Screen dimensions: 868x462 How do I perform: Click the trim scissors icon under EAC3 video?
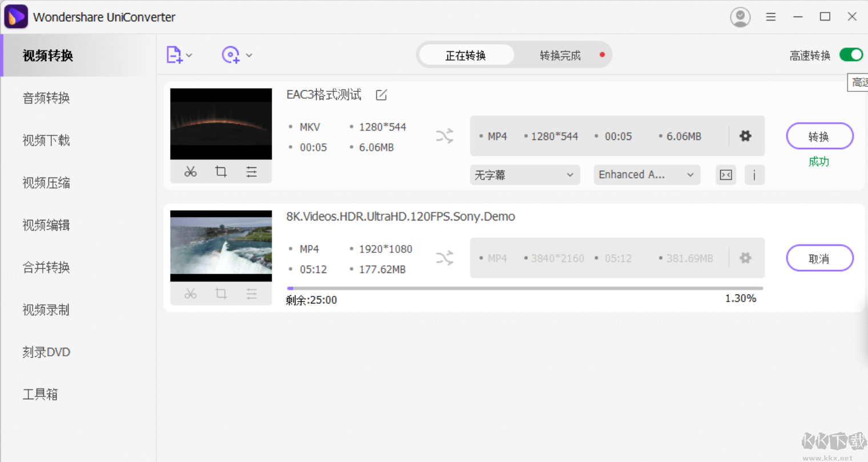coord(191,172)
